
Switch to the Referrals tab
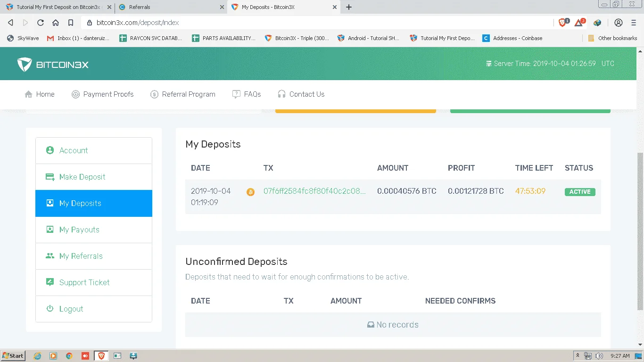pos(172,7)
